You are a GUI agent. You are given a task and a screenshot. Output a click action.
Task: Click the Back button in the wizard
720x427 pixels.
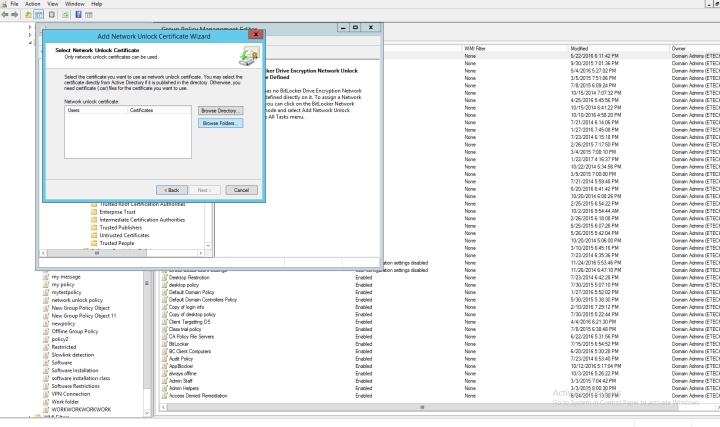[172, 190]
